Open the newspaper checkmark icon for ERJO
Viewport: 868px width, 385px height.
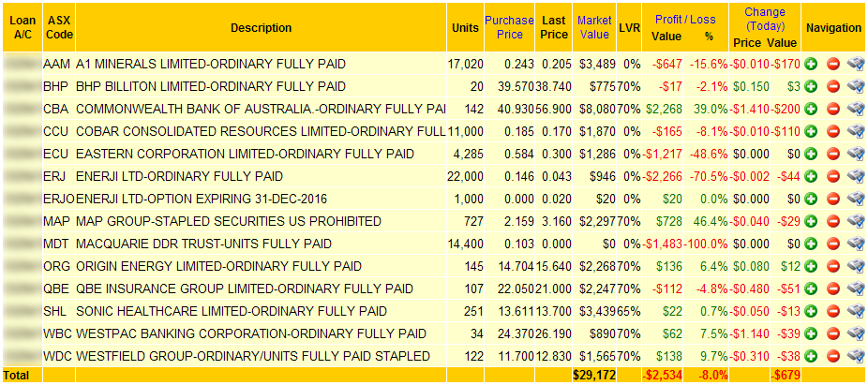coord(856,200)
